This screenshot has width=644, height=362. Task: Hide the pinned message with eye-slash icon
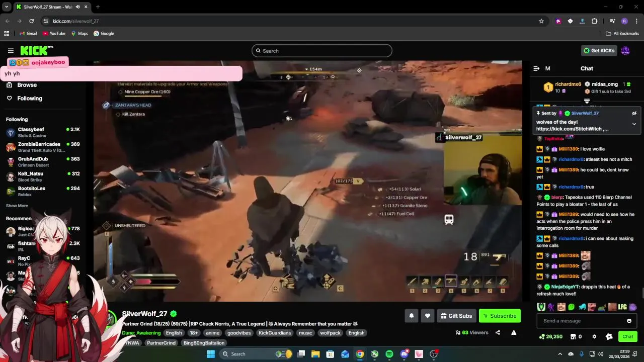click(x=634, y=114)
